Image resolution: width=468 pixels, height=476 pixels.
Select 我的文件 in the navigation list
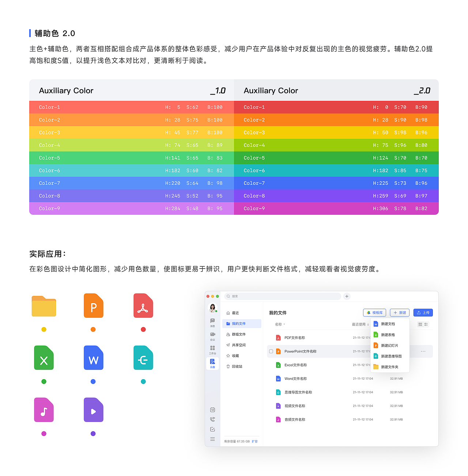point(242,324)
